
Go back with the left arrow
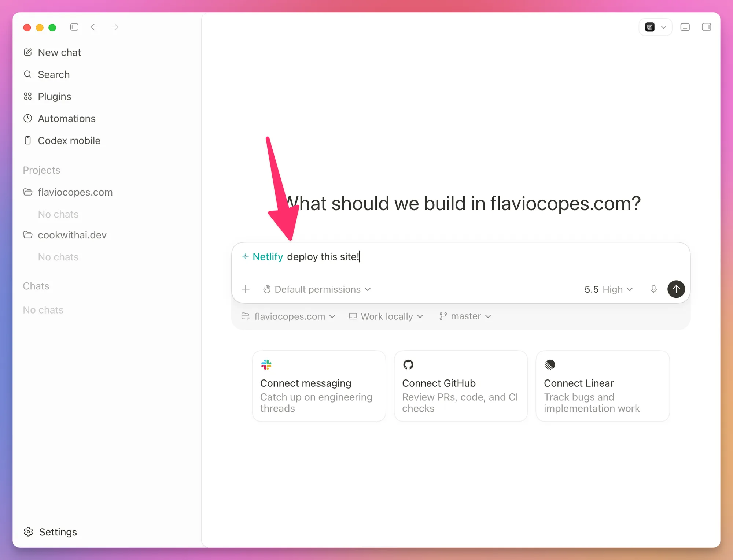point(95,27)
